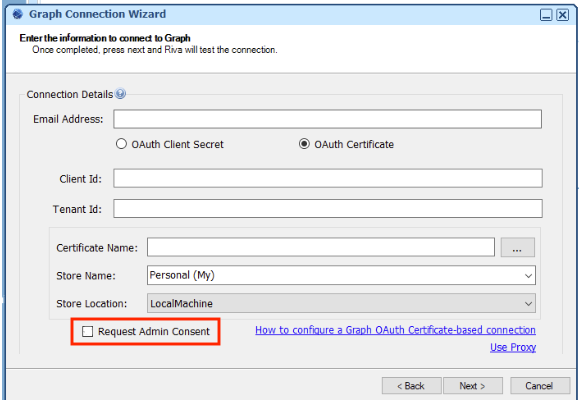Browse for certificate with ellipsis button
This screenshot has height=401, width=579.
click(517, 247)
